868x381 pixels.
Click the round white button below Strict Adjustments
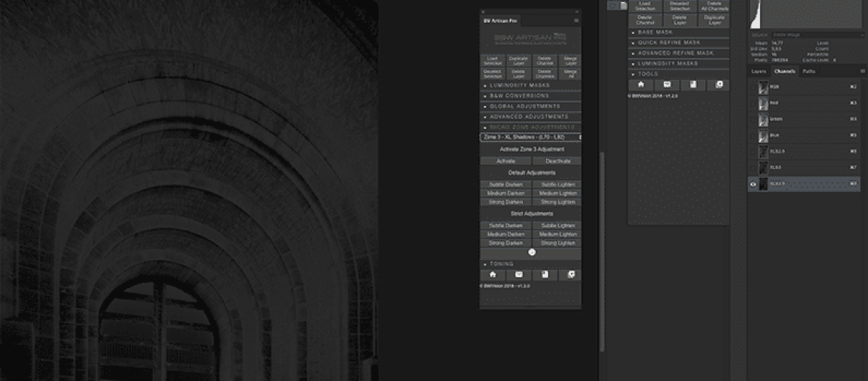(x=532, y=252)
